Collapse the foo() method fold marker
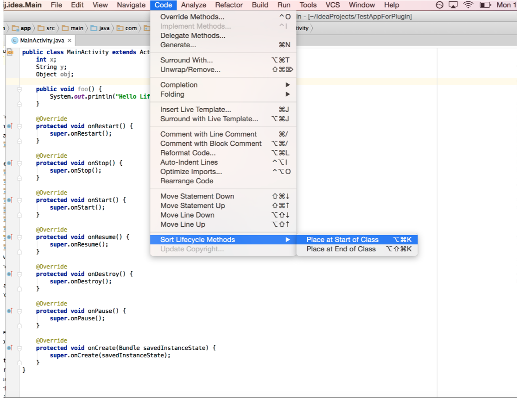This screenshot has width=532, height=399. coord(19,89)
